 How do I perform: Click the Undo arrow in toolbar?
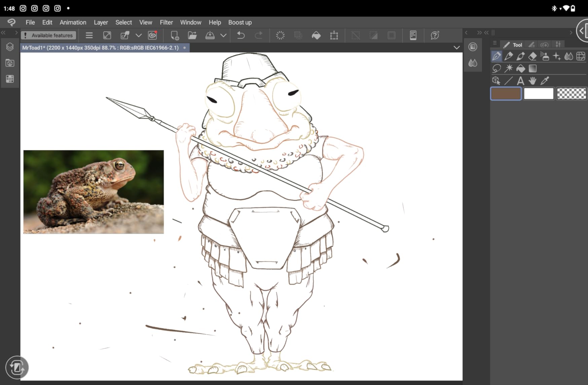point(241,35)
